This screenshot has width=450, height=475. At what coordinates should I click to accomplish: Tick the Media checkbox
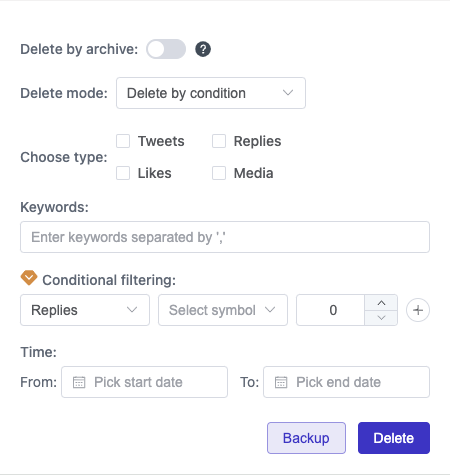click(x=219, y=173)
